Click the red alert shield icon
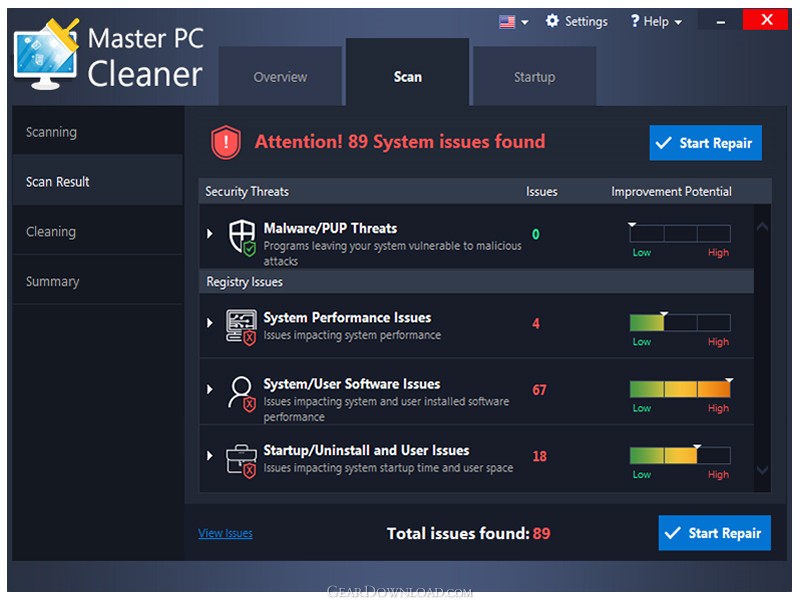 [226, 142]
